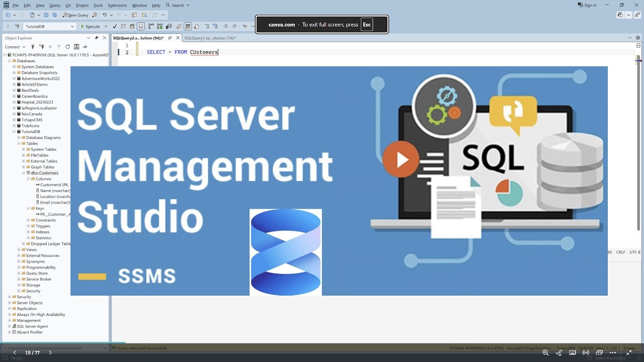Click the exit full screen arrows icon
Screen dimensions: 644x362
coord(629,352)
